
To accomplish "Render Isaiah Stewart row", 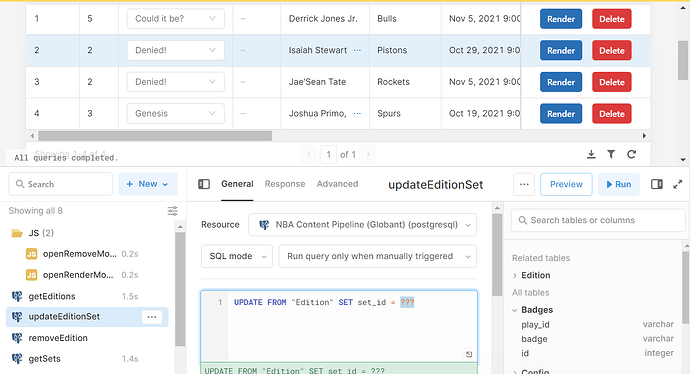I will pyautogui.click(x=561, y=51).
